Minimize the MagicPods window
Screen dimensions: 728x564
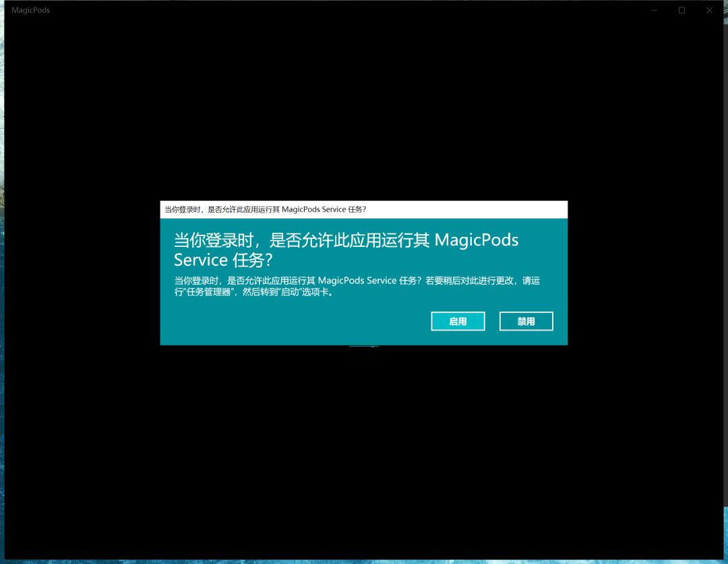tap(654, 10)
